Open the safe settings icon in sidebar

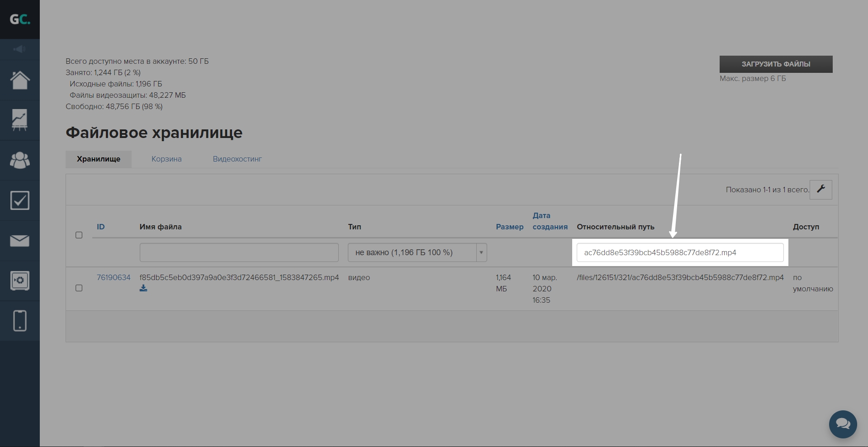(x=20, y=281)
